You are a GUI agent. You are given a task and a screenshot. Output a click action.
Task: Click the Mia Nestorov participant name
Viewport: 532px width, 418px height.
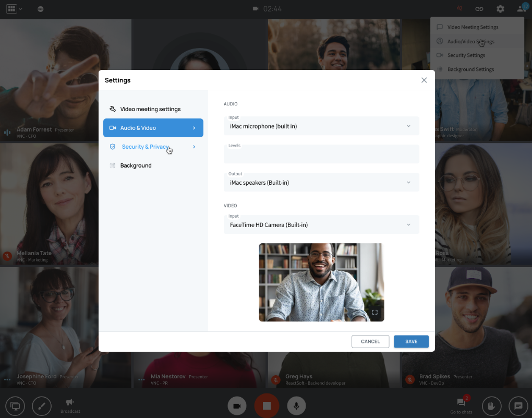point(168,376)
